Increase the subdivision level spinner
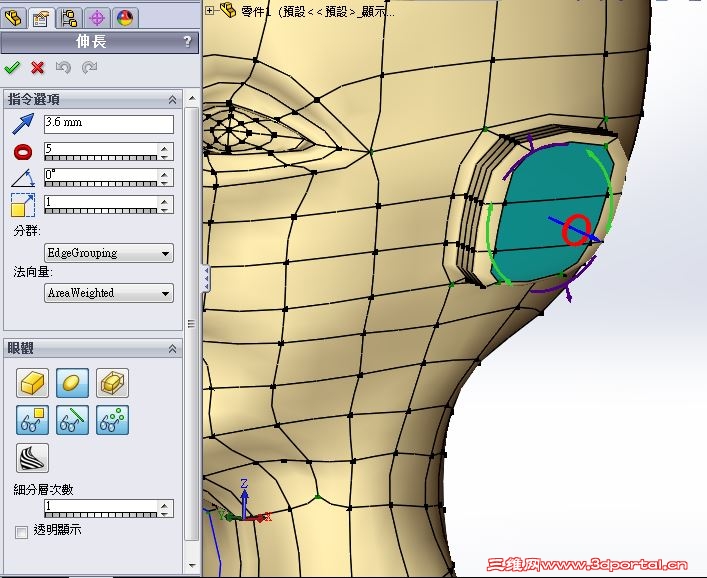 [165, 505]
